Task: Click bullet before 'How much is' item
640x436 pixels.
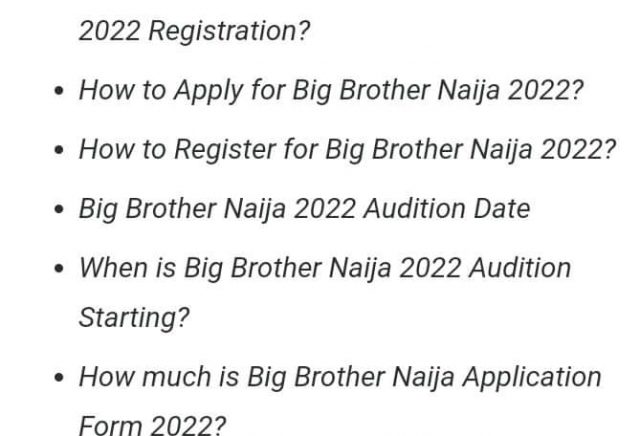Action: 59,378
